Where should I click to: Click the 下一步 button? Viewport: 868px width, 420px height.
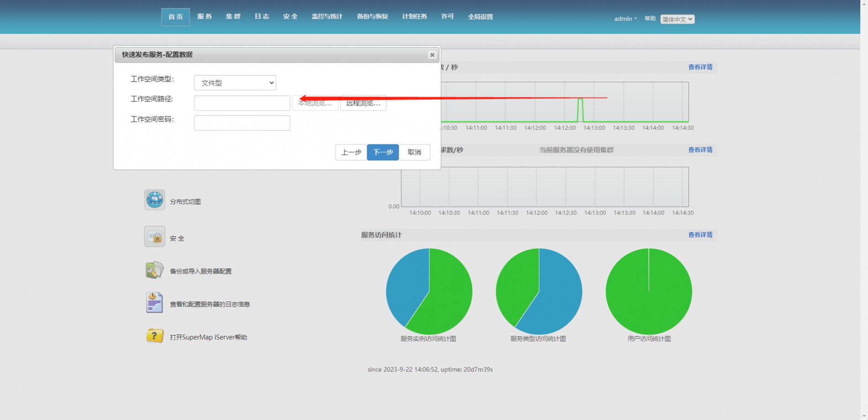[x=383, y=152]
